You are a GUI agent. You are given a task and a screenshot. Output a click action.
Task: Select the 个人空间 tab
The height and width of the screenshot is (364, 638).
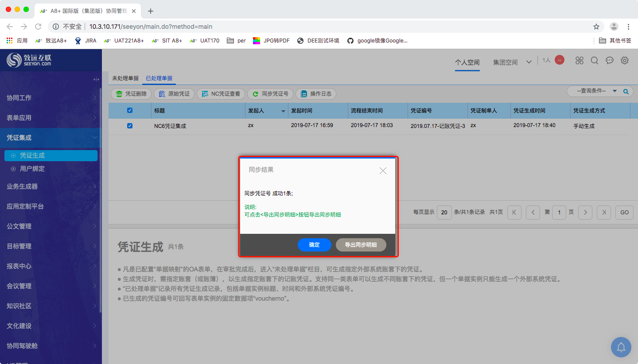(x=467, y=62)
